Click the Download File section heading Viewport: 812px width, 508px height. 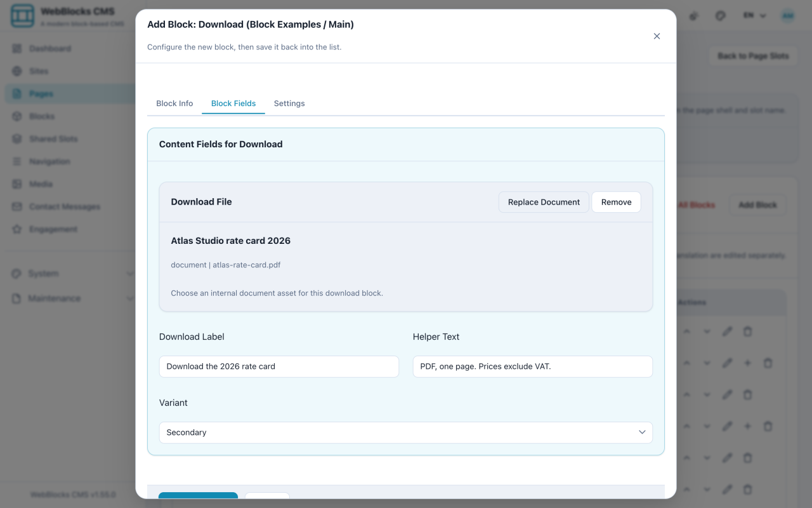pos(201,202)
